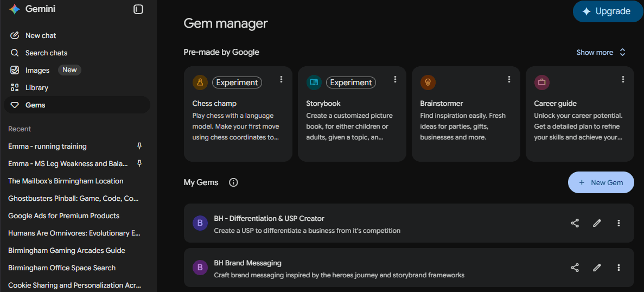
Task: Click the Upgrade button
Action: (x=608, y=11)
